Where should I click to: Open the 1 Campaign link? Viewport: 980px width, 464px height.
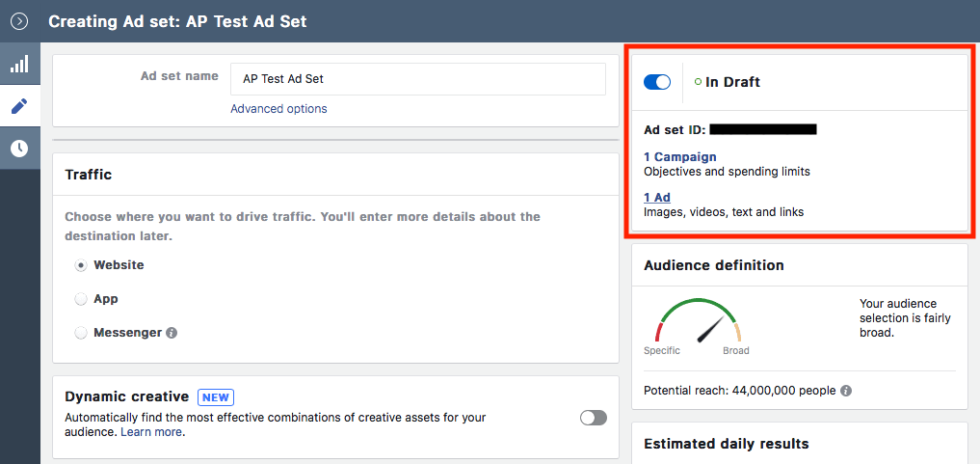[x=679, y=156]
